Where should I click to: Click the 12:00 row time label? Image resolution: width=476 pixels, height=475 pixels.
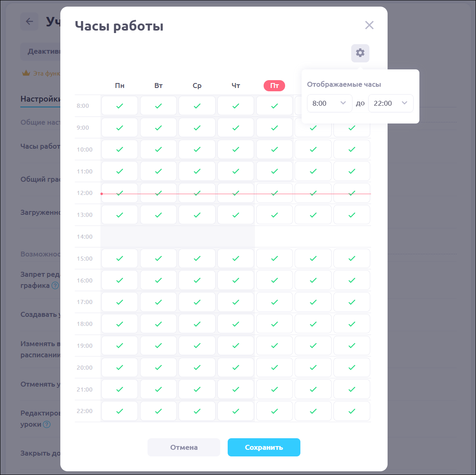tap(84, 193)
